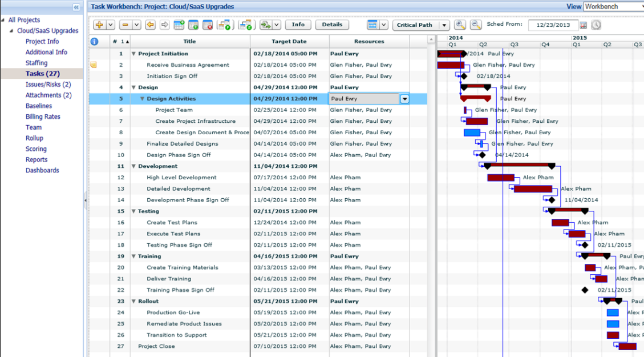Click the Target Date column header

coord(289,41)
